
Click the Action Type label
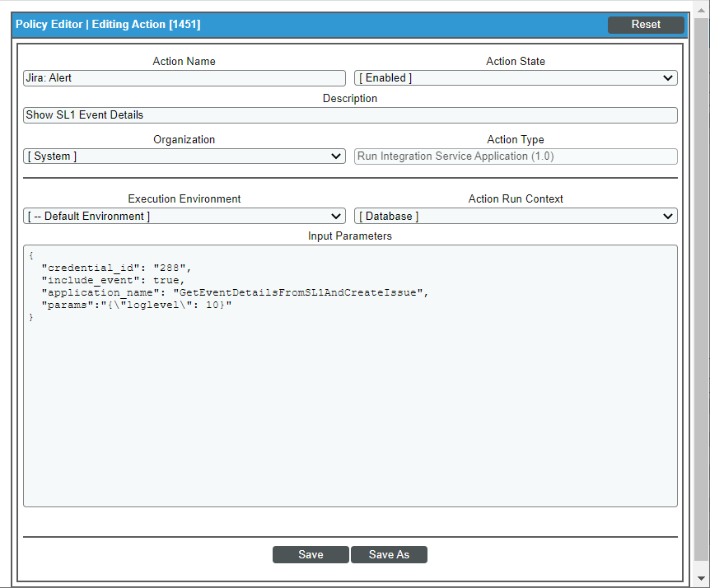(x=516, y=139)
